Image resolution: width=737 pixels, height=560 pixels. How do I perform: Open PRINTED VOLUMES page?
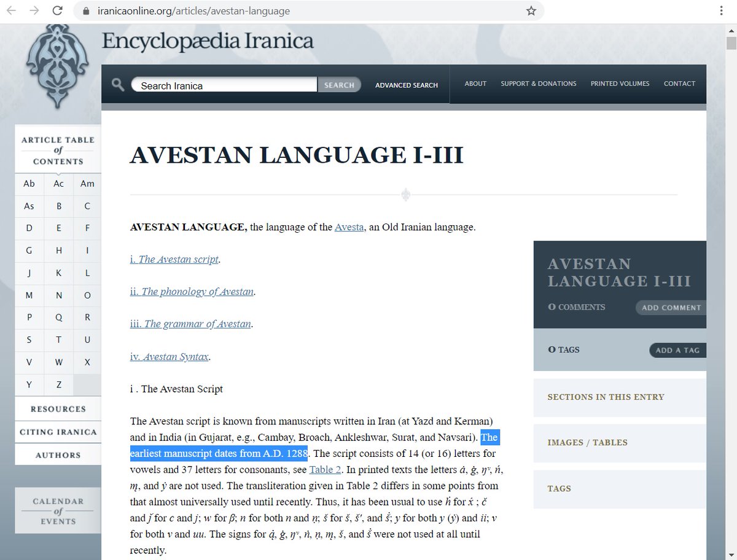620,84
